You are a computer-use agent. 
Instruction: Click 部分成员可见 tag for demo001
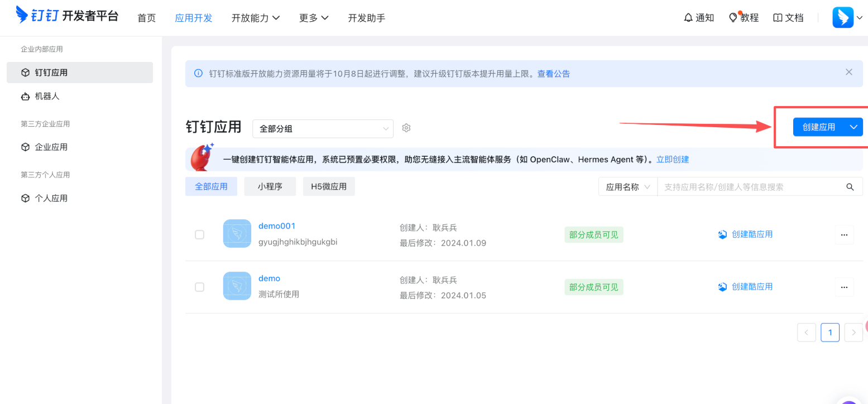594,235
